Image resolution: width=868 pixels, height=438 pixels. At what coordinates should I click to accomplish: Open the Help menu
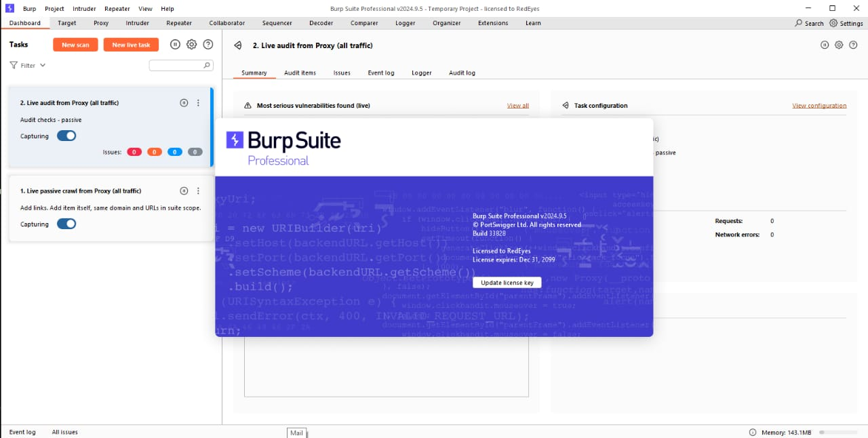tap(167, 9)
